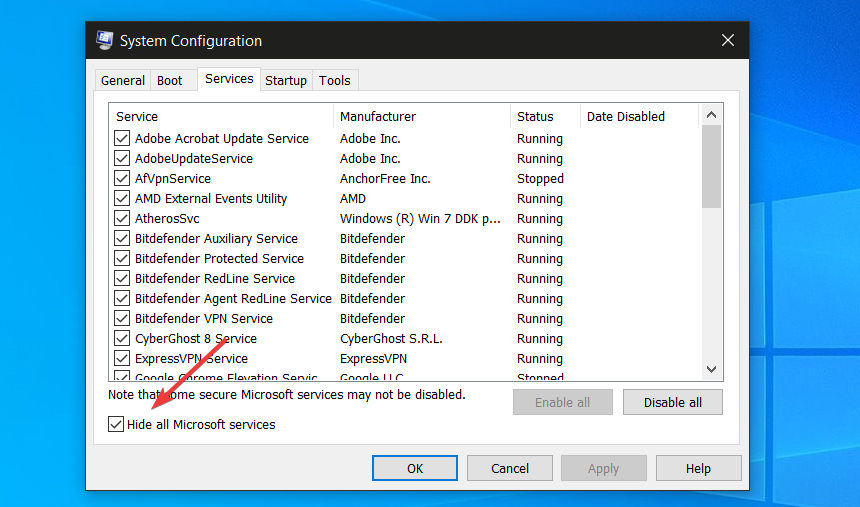Uncheck the AfVpnService checkbox
This screenshot has width=860, height=507.
click(122, 178)
